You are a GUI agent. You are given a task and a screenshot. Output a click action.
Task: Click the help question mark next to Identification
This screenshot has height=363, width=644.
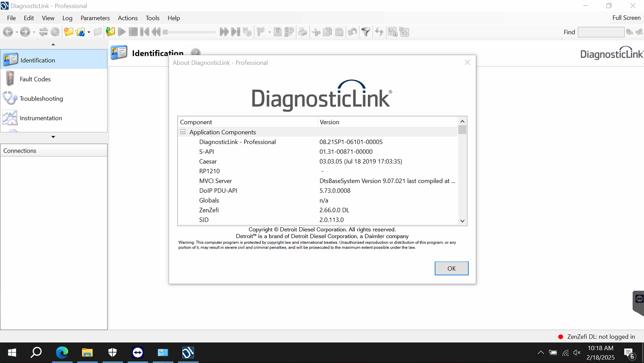195,53
